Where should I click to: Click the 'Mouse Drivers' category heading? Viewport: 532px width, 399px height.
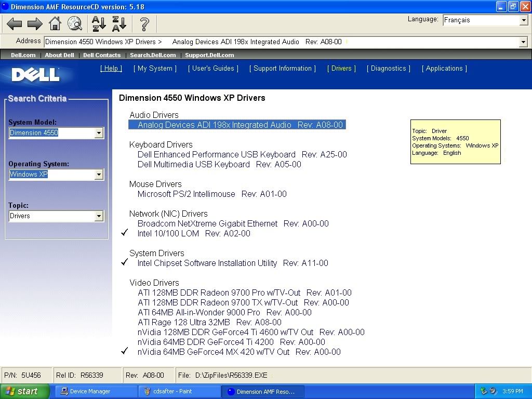(x=155, y=184)
